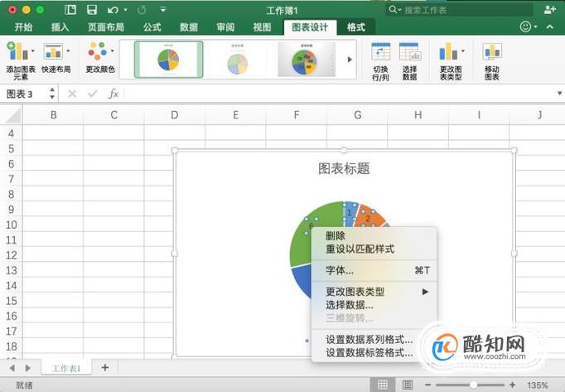Click the zoom out minus icon
Screen dimensions: 565x392
click(x=427, y=385)
